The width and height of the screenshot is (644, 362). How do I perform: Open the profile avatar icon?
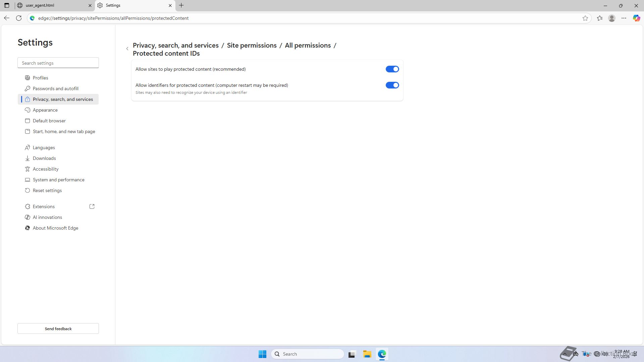pos(612,18)
